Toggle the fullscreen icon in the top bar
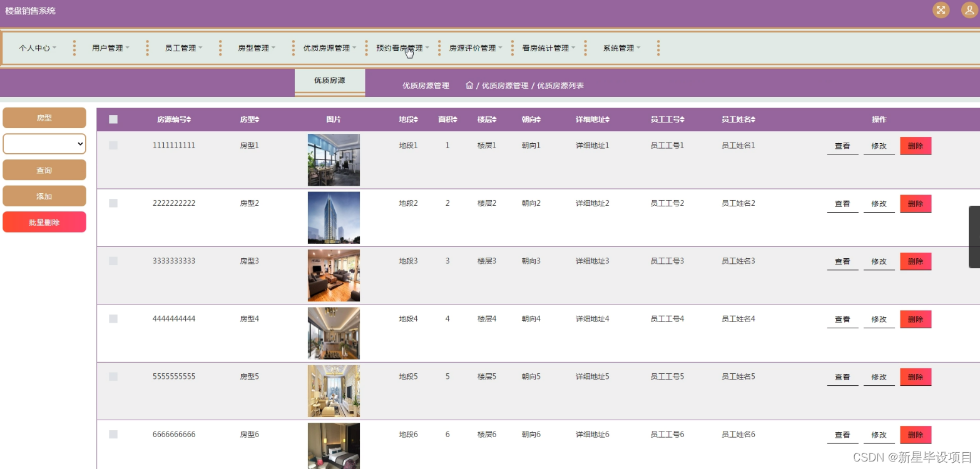Viewport: 980px width, 469px height. (941, 10)
